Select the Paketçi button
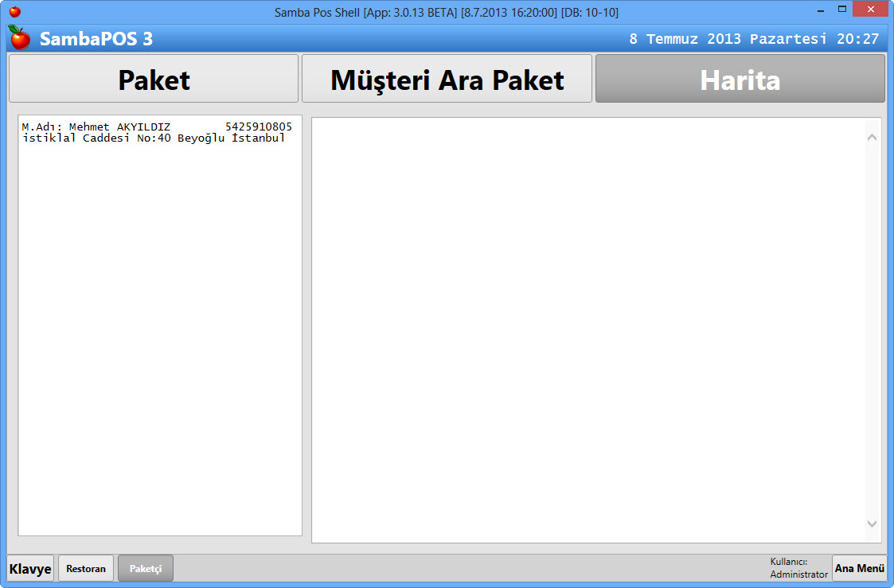The width and height of the screenshot is (894, 588). coord(146,569)
